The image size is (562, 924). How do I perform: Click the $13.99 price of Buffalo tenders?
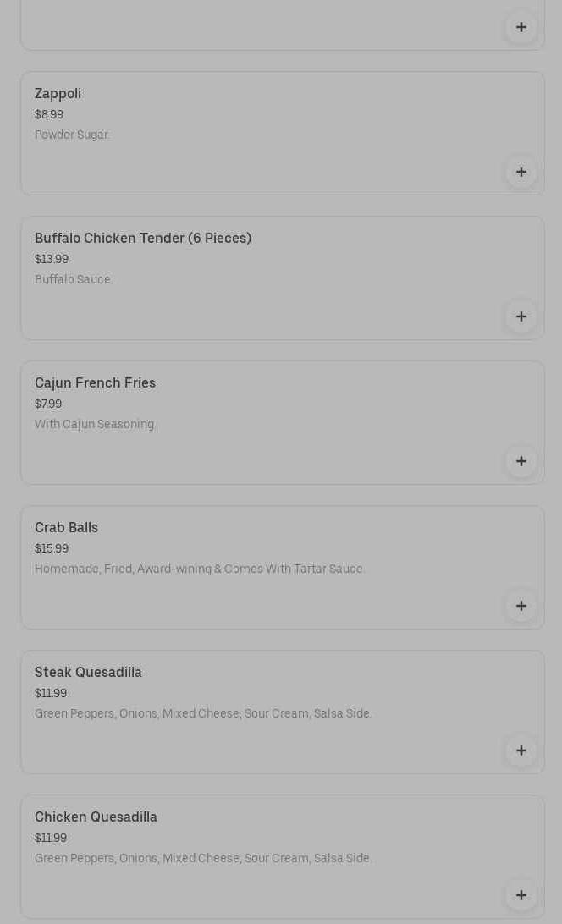51,260
